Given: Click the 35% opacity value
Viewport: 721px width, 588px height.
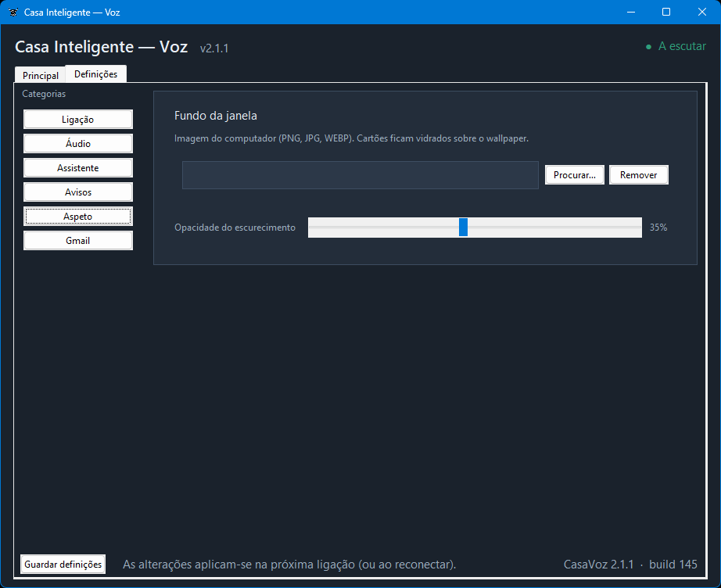Looking at the screenshot, I should click(x=658, y=227).
